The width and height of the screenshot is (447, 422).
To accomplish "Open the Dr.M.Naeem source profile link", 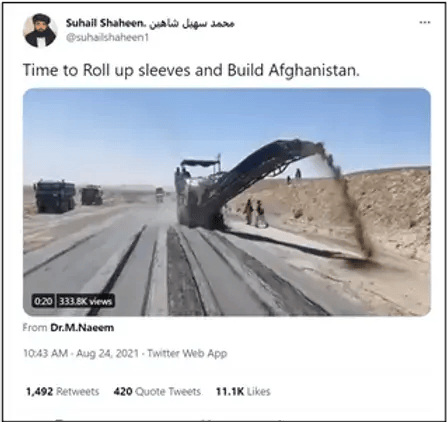I will (82, 328).
